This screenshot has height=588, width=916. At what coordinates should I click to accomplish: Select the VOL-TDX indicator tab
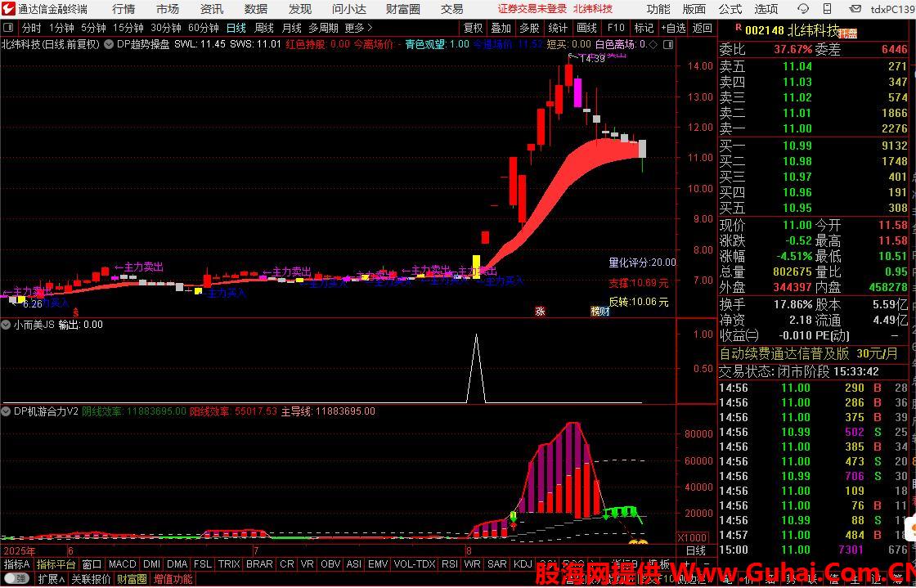415,564
